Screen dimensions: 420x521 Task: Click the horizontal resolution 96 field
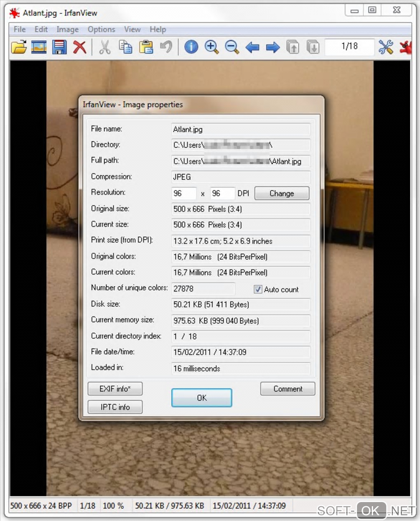pyautogui.click(x=184, y=193)
